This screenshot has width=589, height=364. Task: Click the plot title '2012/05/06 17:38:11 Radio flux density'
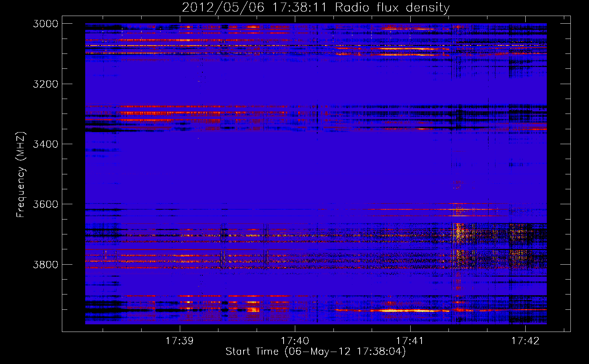tap(316, 8)
